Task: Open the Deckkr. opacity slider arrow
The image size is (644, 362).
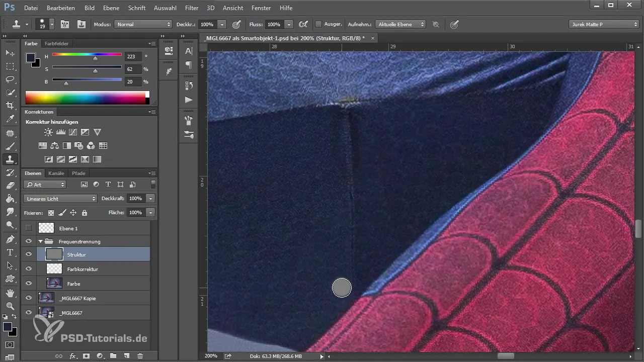Action: click(x=221, y=24)
